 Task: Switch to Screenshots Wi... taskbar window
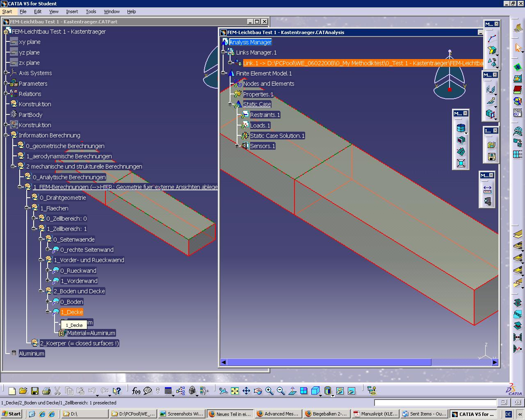click(181, 414)
